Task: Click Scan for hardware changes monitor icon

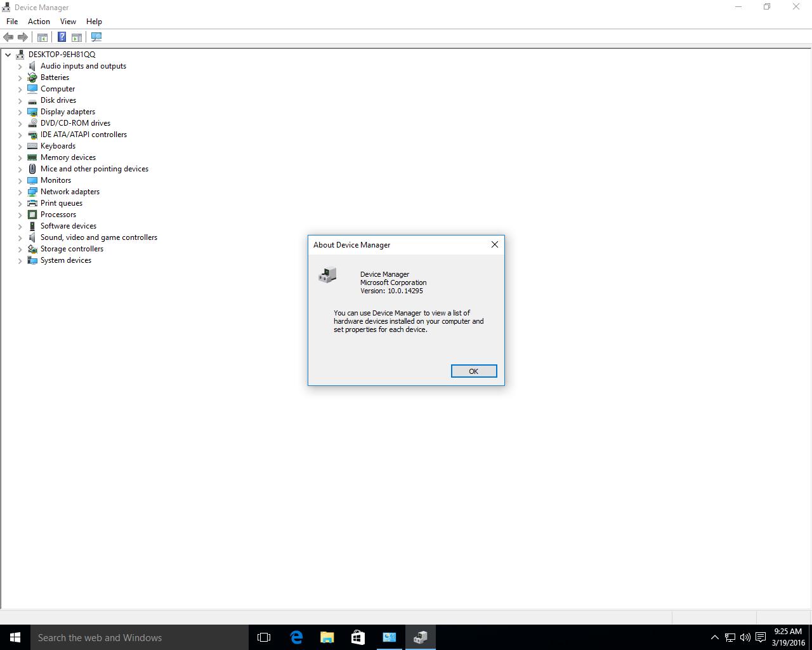Action: pyautogui.click(x=96, y=37)
